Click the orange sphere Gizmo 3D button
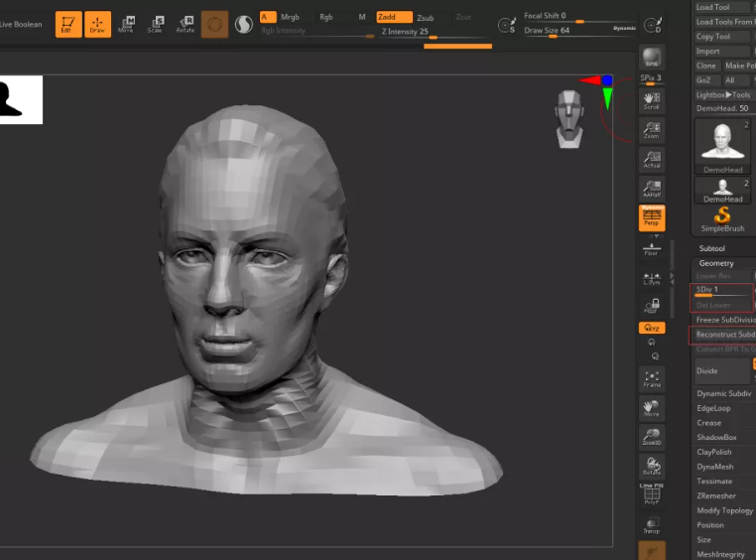The height and width of the screenshot is (560, 756). click(214, 24)
